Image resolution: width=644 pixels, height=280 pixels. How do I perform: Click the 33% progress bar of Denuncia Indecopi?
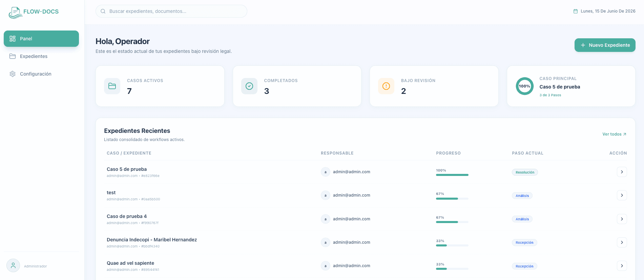(452, 245)
